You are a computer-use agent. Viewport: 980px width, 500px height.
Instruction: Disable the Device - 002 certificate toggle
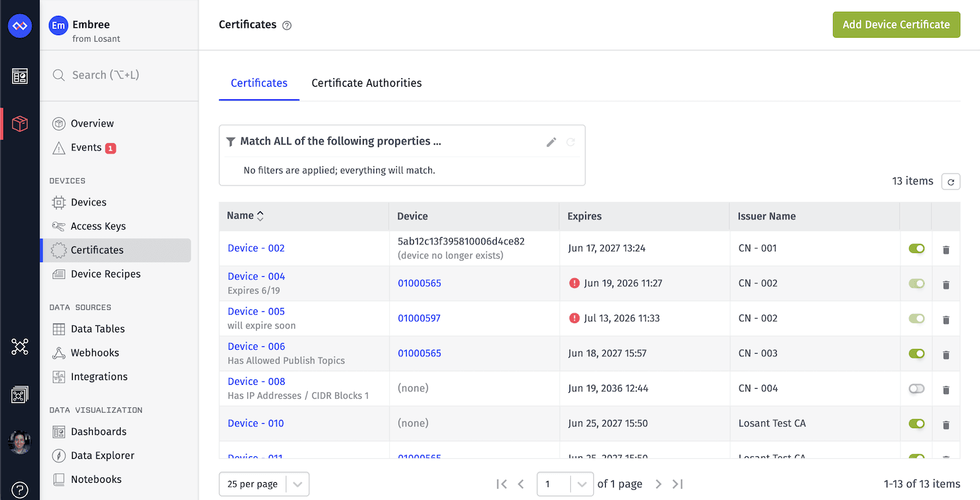tap(916, 248)
